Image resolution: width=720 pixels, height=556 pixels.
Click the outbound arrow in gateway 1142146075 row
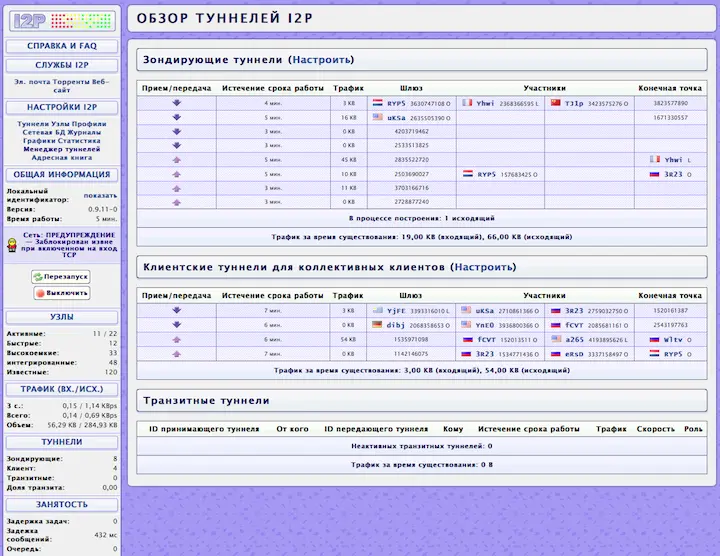click(177, 354)
